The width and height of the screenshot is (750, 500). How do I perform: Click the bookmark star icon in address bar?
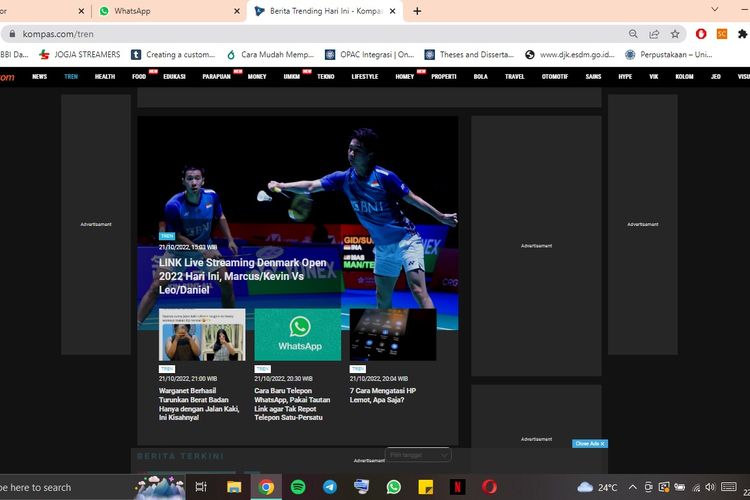click(675, 33)
